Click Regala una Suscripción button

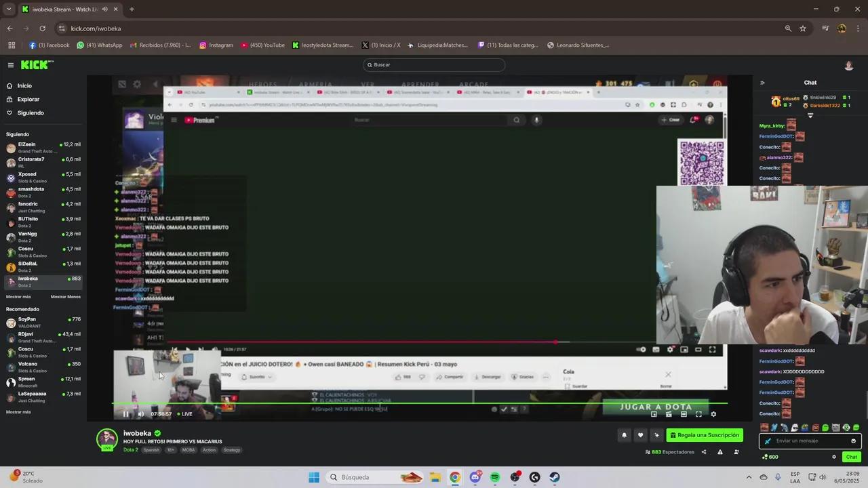click(x=705, y=435)
